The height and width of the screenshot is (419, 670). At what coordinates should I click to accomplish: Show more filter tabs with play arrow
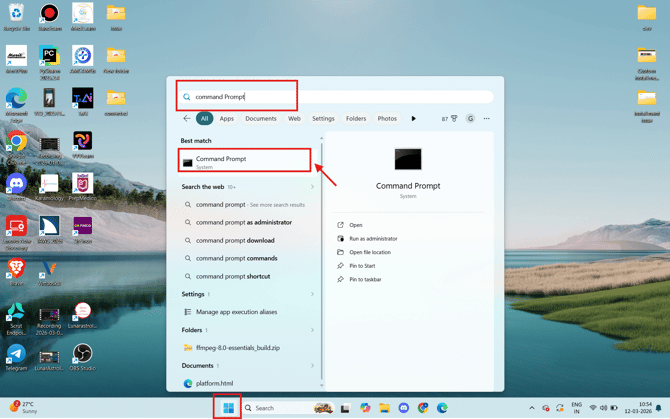click(x=413, y=119)
